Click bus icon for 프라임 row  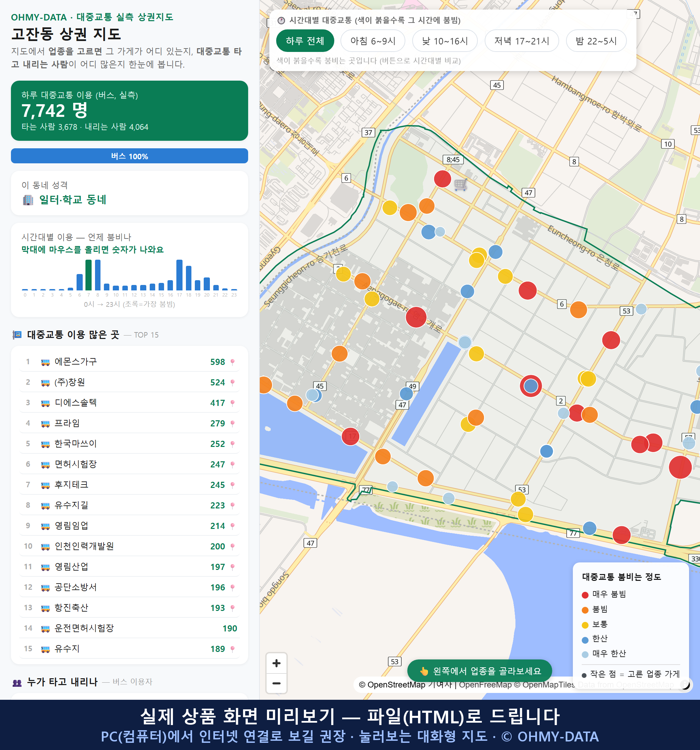coord(45,424)
